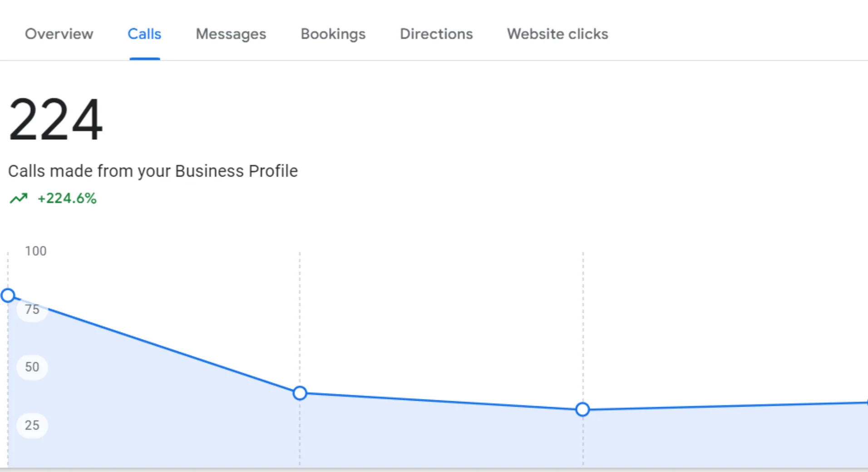Open the Overview tab
Screen dimensions: 868x472
(59, 34)
